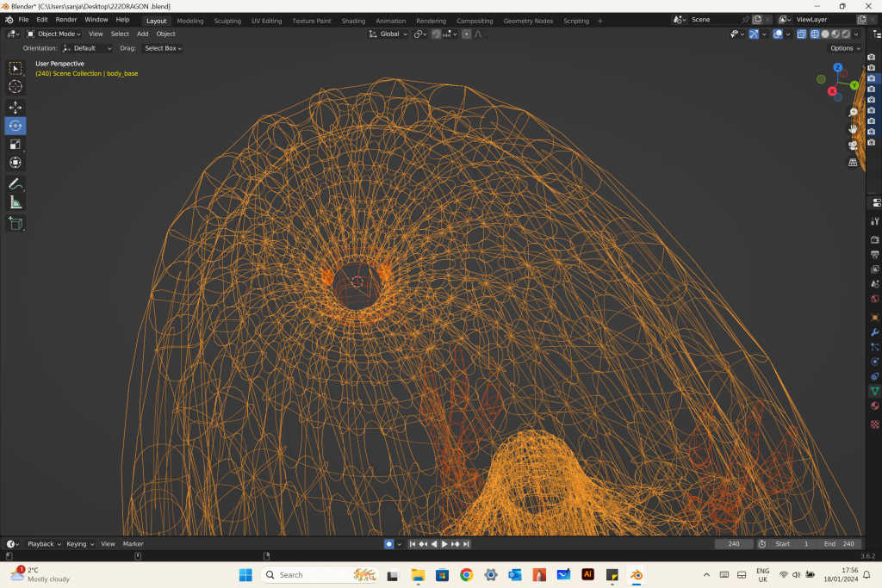Switch to the Shading workspace tab

353,21
